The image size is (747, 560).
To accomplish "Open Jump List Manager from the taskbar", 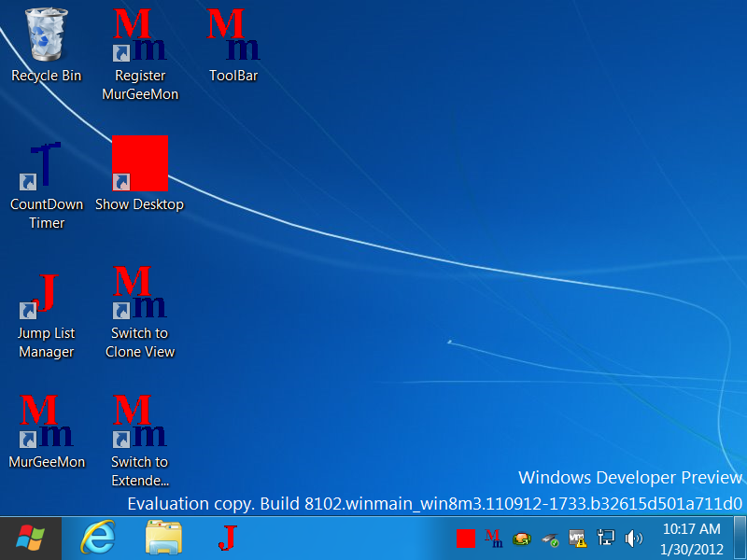I will (x=228, y=539).
